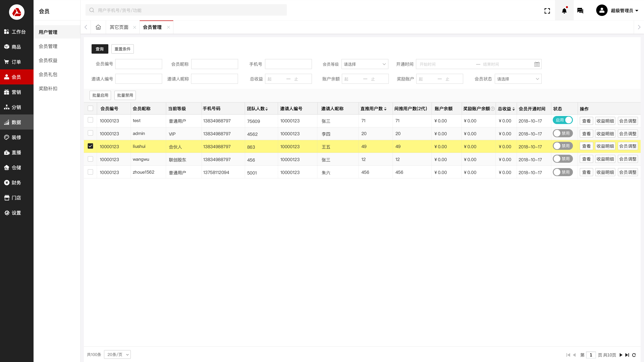Select all rows with header checkbox
This screenshot has height=362, width=644.
[x=91, y=108]
